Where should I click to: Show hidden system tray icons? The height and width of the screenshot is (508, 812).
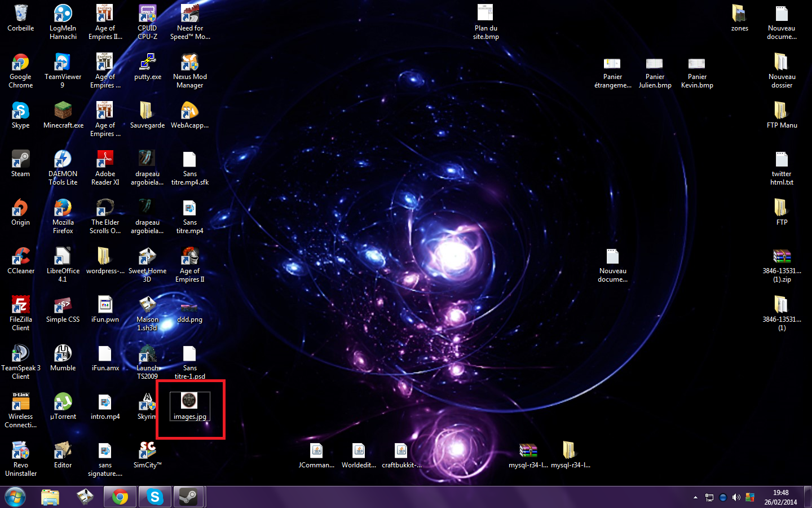(695, 497)
